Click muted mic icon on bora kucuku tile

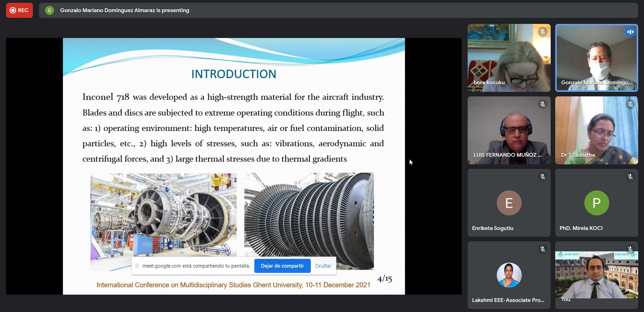click(543, 32)
